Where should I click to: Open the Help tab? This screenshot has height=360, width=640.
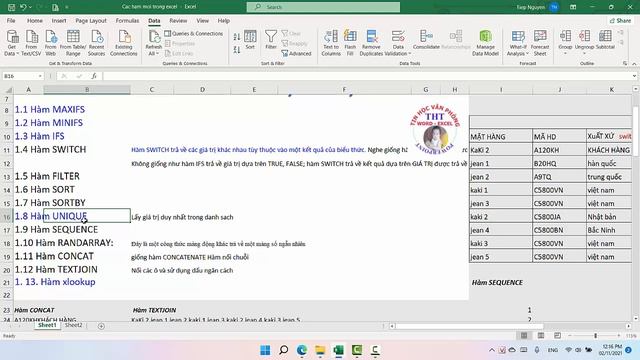point(224,20)
